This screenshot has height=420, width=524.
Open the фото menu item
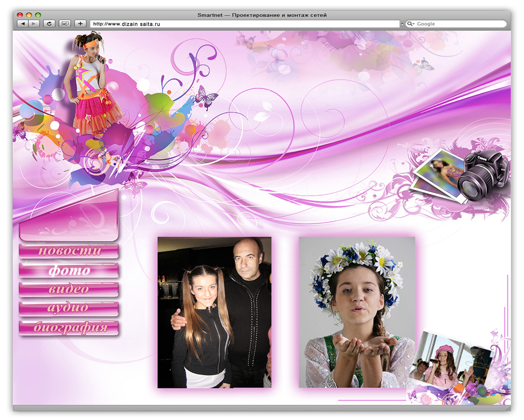tap(69, 270)
